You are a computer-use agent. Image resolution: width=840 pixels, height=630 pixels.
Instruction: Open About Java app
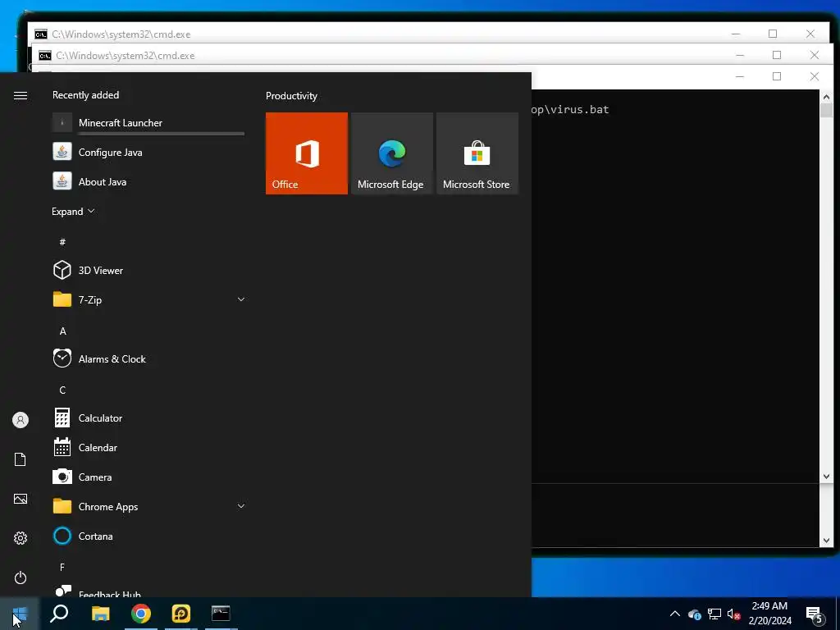click(148, 181)
